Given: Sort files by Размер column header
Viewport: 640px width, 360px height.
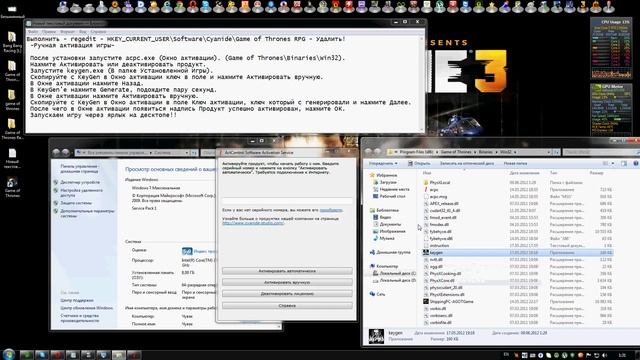Looking at the screenshot, I should (597, 173).
